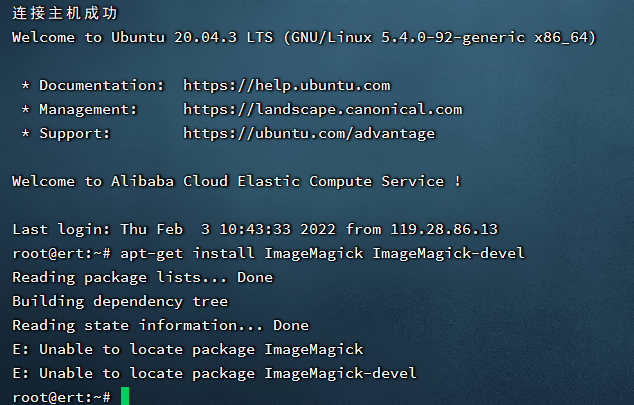Click the Reading package lists... Done line
This screenshot has height=405, width=634.
pos(143,278)
